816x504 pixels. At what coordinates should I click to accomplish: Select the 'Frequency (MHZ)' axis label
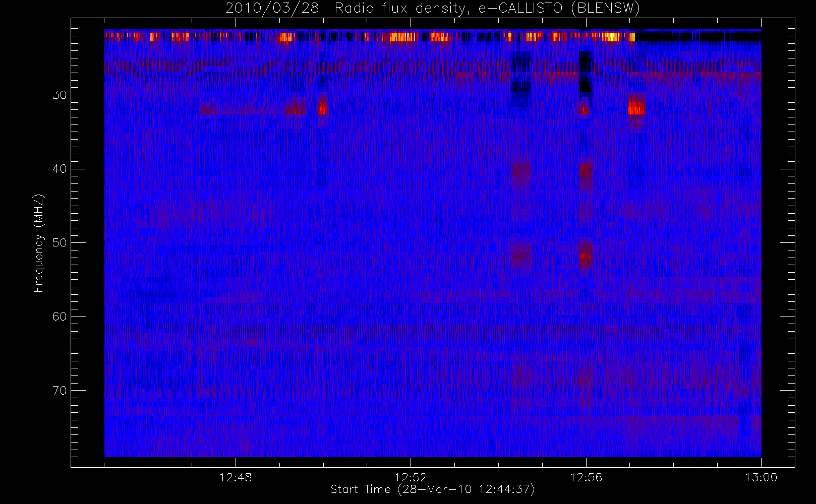(x=39, y=243)
